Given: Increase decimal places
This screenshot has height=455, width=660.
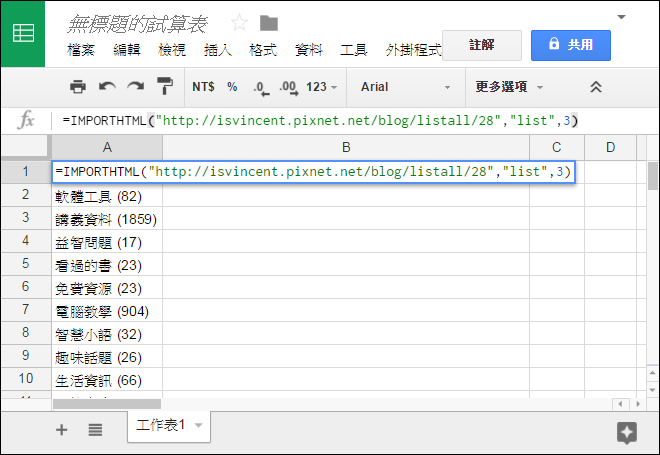Looking at the screenshot, I should tap(289, 88).
